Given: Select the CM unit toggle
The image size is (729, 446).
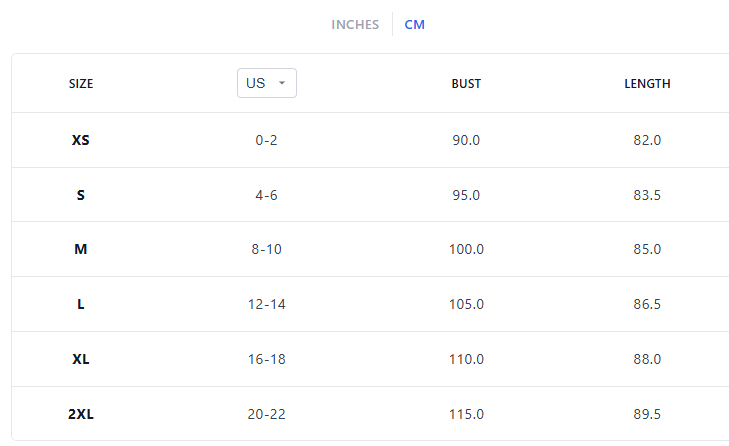Looking at the screenshot, I should tap(415, 25).
